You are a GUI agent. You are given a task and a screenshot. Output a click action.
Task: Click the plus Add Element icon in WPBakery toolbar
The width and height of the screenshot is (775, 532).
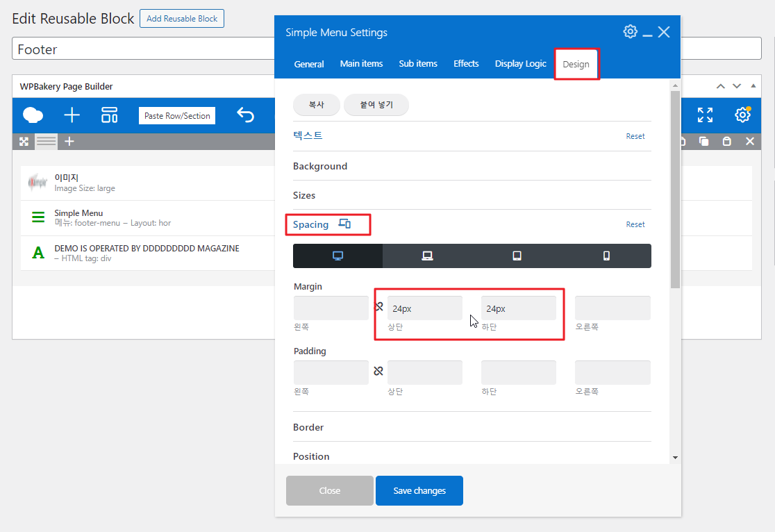point(72,115)
